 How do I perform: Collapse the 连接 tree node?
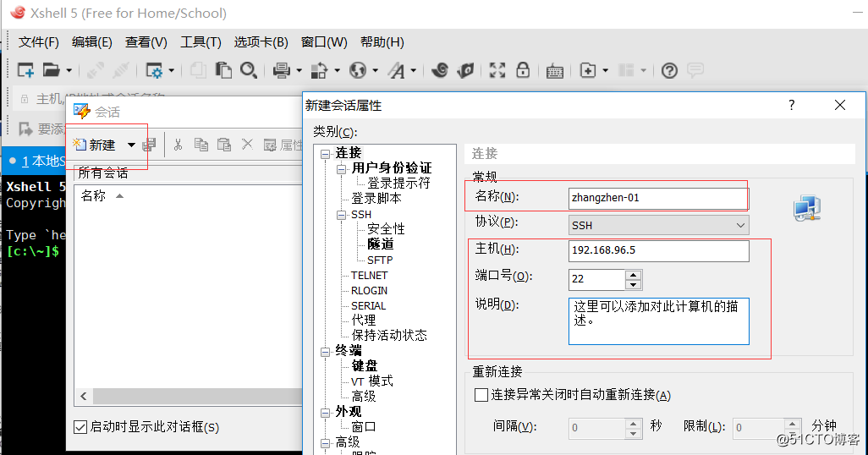[326, 154]
